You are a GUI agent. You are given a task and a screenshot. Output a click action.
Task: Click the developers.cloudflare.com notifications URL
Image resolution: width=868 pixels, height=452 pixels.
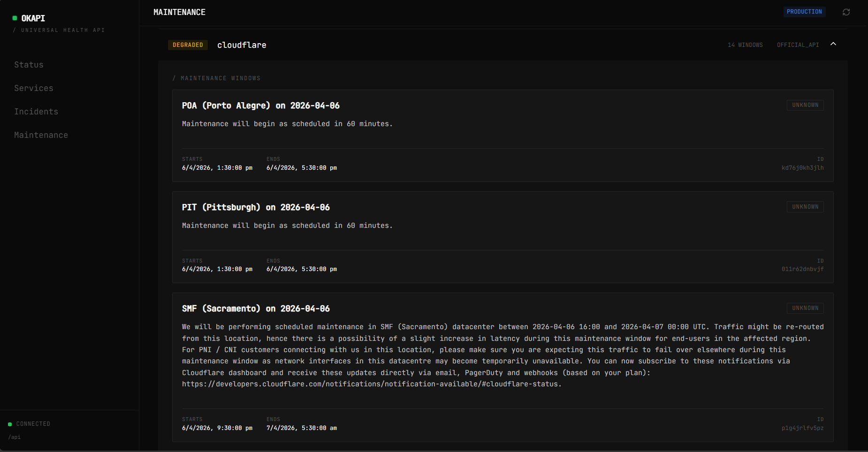[x=372, y=384]
